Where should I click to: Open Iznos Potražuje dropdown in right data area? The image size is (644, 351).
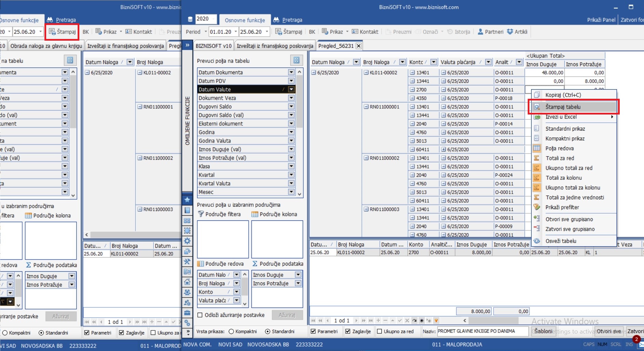pyautogui.click(x=298, y=283)
